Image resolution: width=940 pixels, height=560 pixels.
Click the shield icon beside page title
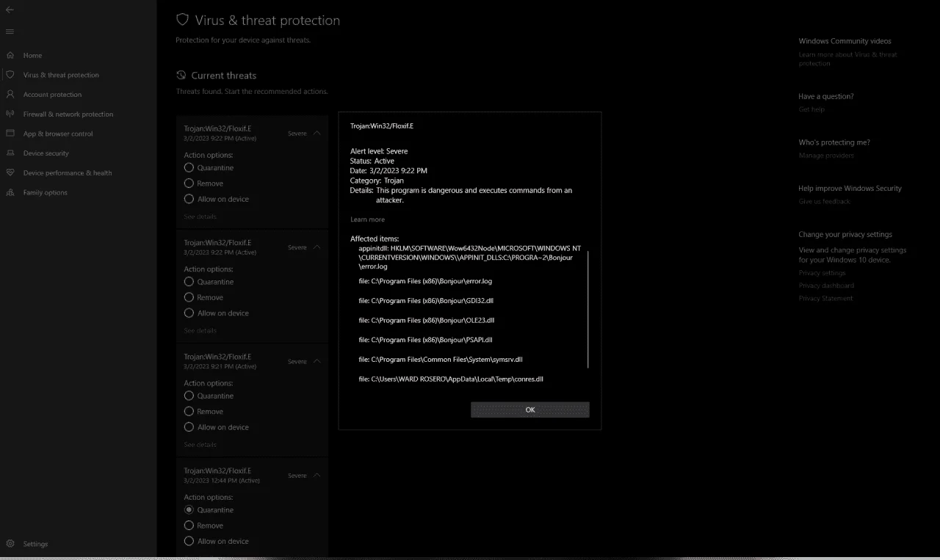pos(182,20)
